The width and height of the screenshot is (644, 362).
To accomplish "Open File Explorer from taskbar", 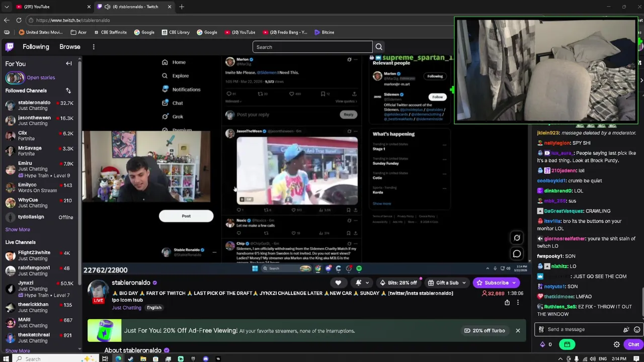I will 143,358.
